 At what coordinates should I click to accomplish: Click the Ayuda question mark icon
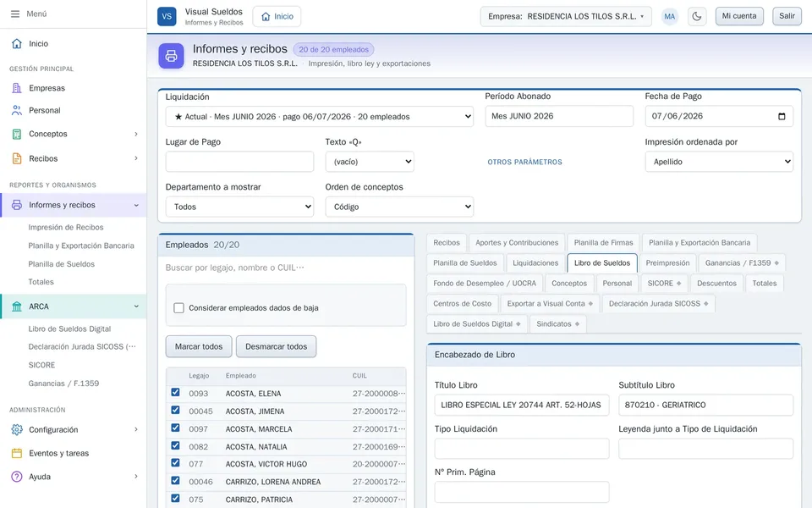(17, 477)
